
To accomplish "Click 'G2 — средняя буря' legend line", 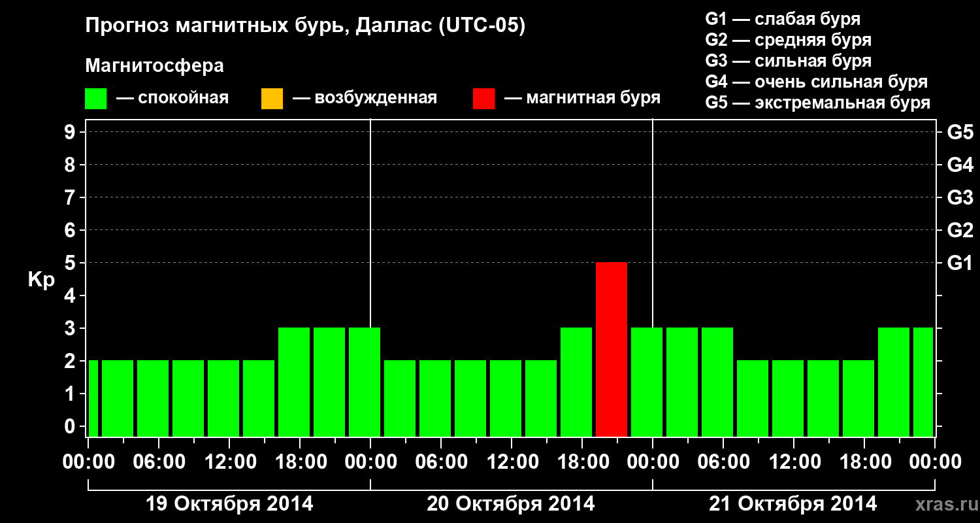I will click(x=788, y=40).
